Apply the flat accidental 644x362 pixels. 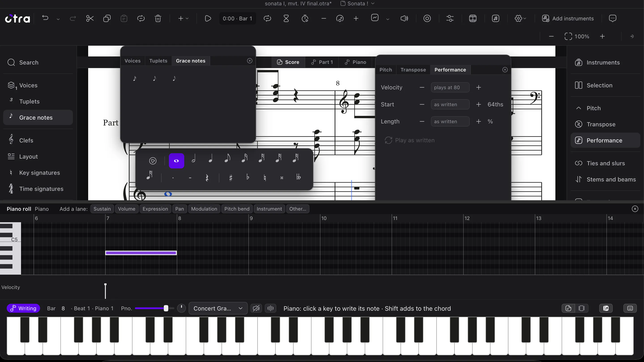click(x=248, y=177)
